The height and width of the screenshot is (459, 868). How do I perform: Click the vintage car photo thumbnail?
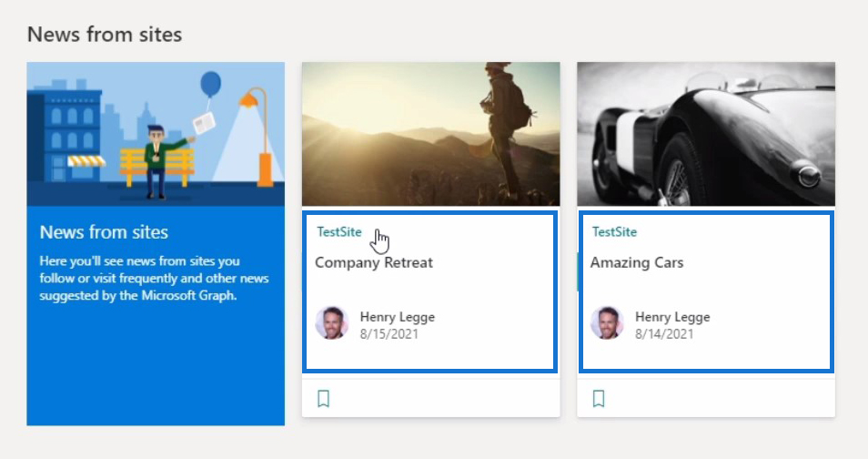click(x=706, y=134)
